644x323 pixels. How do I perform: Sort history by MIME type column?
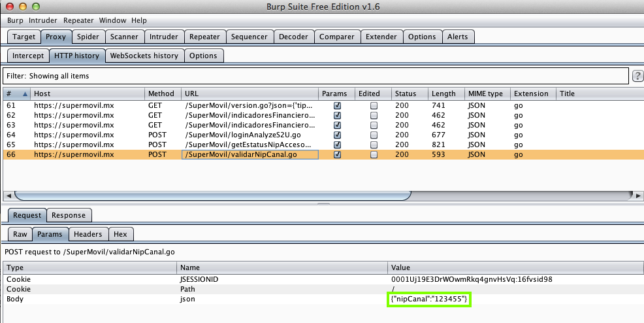coord(485,93)
